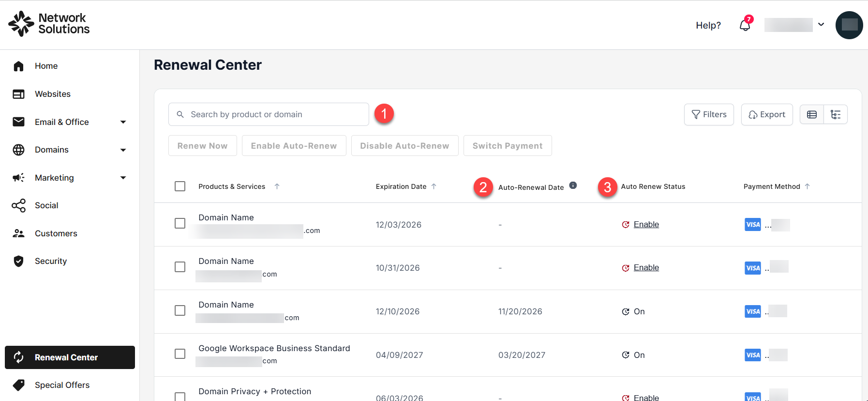Expand the Domains menu
This screenshot has height=401, width=868.
pyautogui.click(x=123, y=150)
